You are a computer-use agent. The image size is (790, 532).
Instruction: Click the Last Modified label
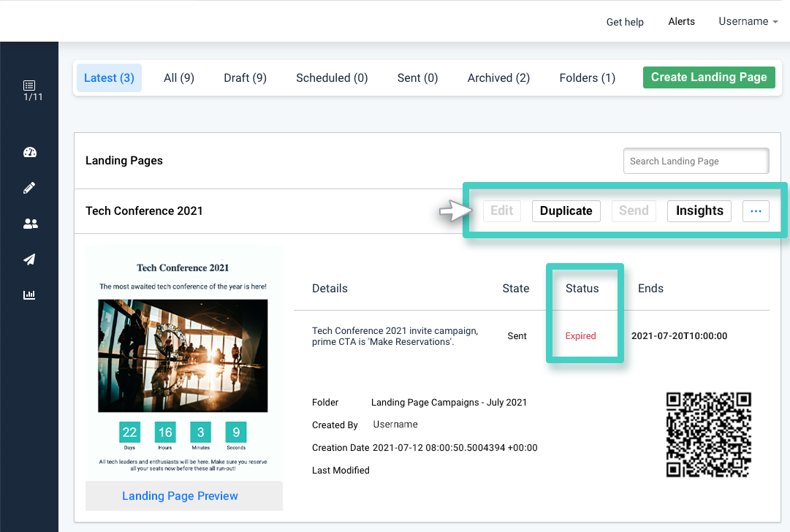[341, 470]
